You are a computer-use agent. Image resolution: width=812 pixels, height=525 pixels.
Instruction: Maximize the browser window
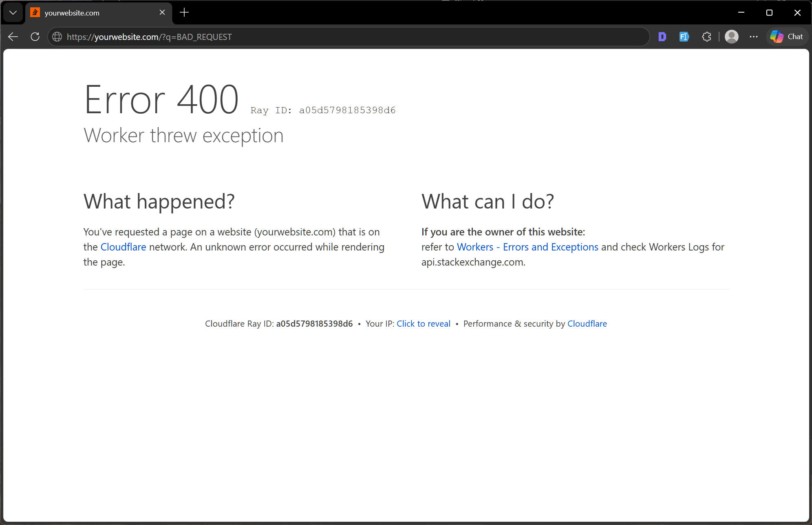click(x=769, y=13)
